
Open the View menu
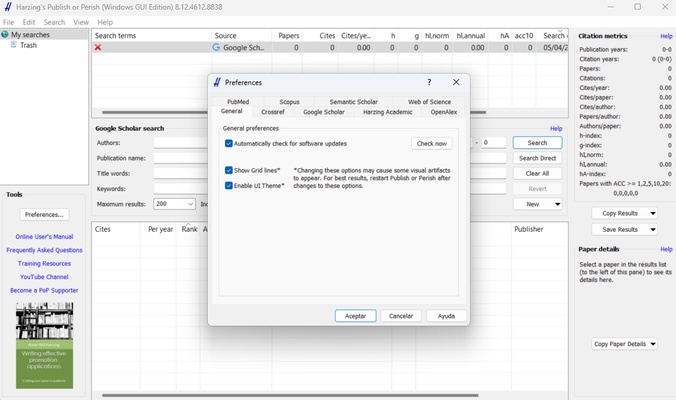81,22
